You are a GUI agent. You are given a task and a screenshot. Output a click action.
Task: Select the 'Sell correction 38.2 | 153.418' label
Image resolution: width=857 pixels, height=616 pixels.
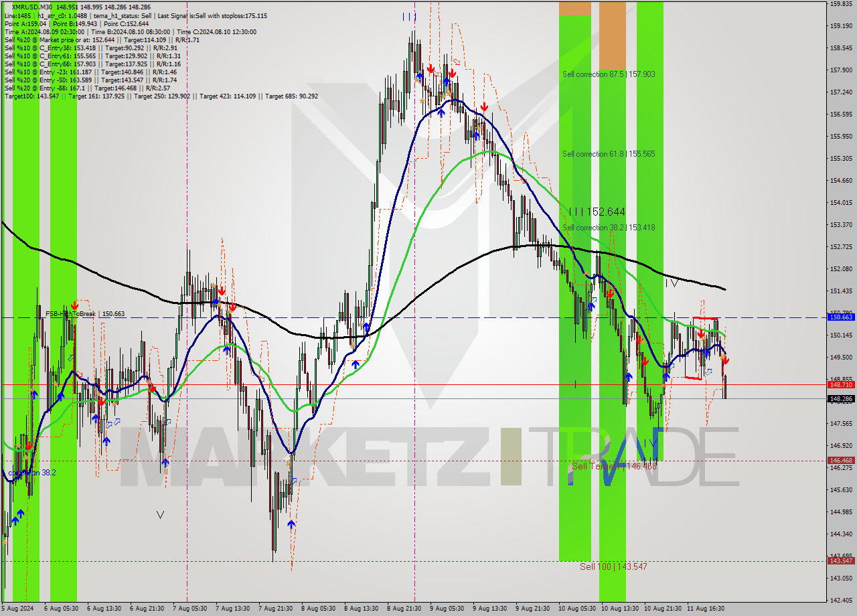(609, 228)
